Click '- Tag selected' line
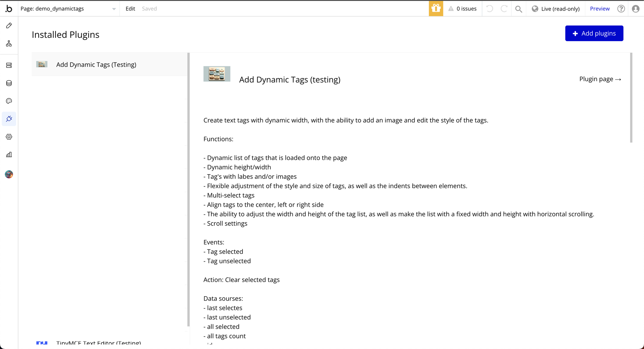The width and height of the screenshot is (644, 349). [223, 252]
